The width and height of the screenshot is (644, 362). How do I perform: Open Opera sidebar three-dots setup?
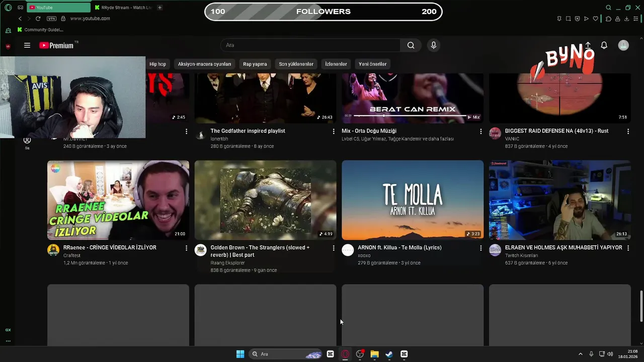8,341
